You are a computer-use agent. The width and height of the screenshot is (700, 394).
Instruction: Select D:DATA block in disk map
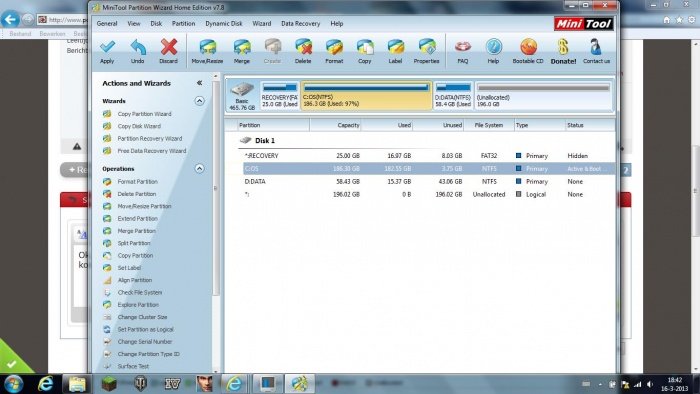point(453,95)
